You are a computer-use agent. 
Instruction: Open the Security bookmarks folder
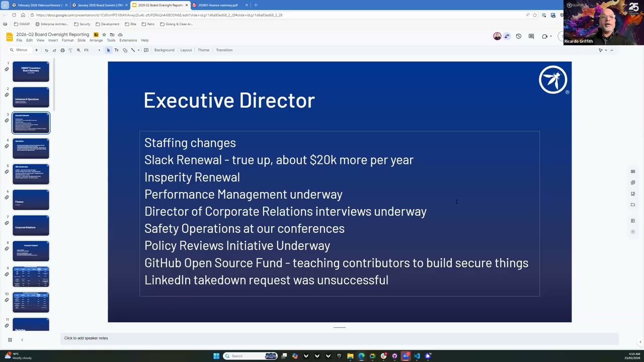click(82, 24)
